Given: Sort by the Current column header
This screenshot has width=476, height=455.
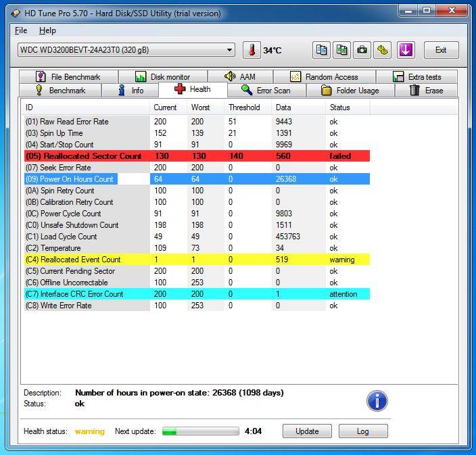Looking at the screenshot, I should coord(168,107).
